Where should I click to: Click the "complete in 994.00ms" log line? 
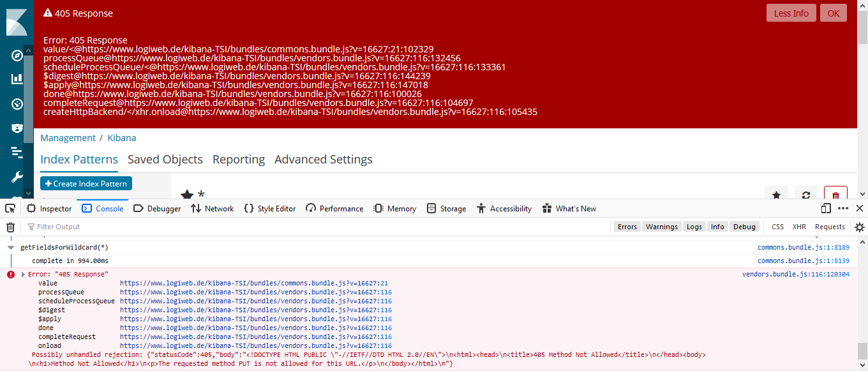[x=70, y=261]
